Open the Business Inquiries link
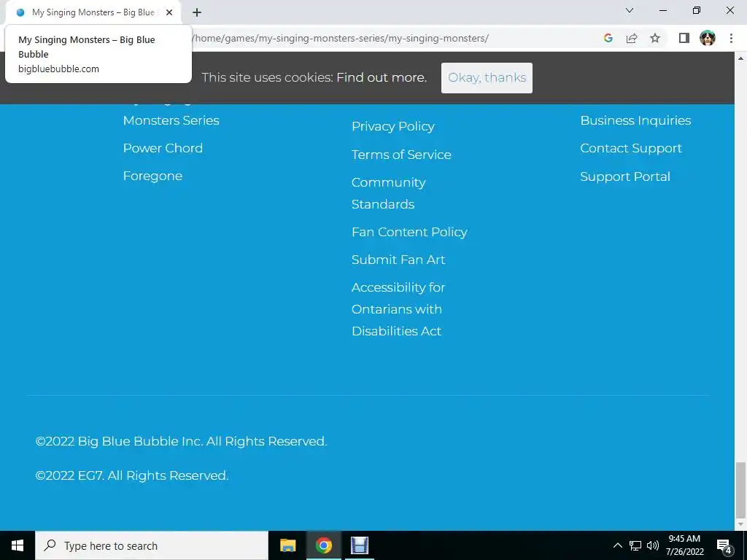 pyautogui.click(x=635, y=120)
